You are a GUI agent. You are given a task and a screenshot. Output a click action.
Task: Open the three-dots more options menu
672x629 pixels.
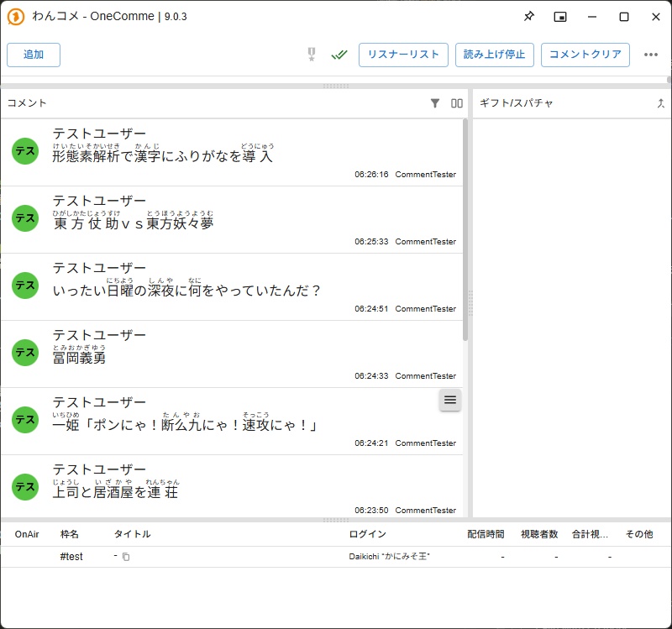650,55
